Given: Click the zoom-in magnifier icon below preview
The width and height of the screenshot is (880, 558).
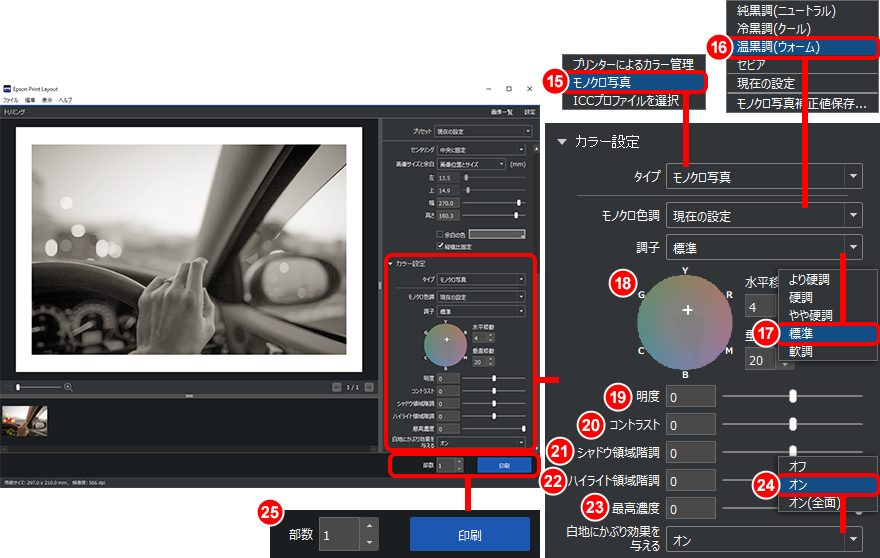Looking at the screenshot, I should pos(68,386).
